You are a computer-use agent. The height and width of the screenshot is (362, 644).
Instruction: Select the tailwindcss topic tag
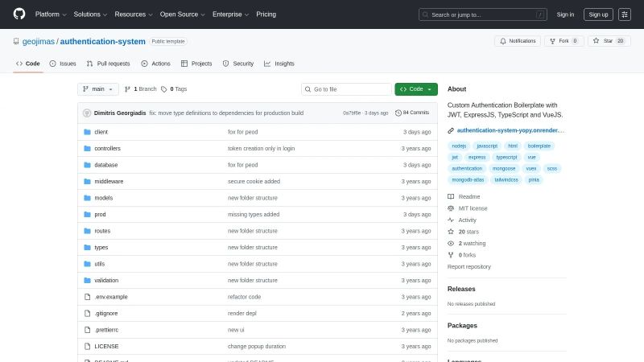(506, 179)
